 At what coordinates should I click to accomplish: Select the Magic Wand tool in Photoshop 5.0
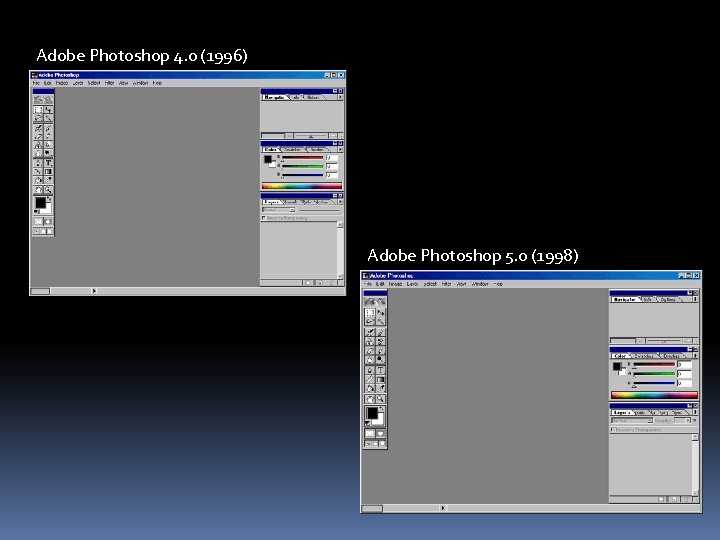pos(381,321)
